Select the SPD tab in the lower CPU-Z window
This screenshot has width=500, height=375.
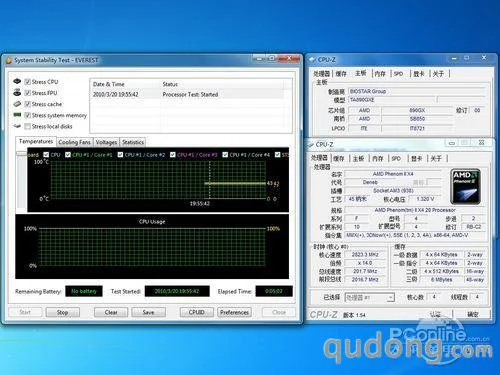click(396, 159)
